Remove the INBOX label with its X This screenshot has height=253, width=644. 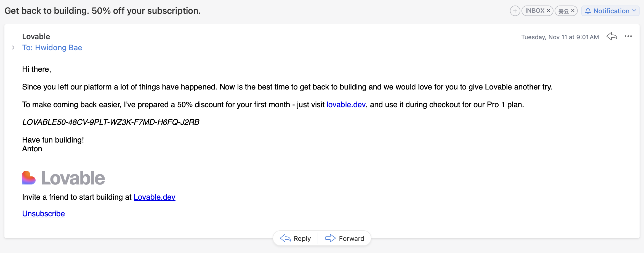click(x=549, y=11)
